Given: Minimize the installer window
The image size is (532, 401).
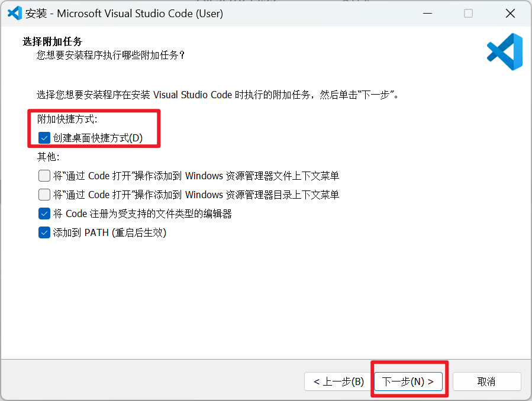Looking at the screenshot, I should coord(427,14).
